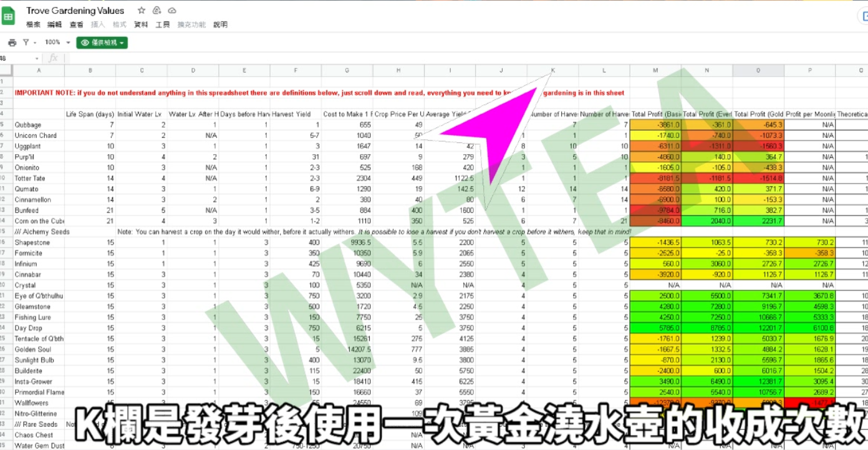This screenshot has width=868, height=450.
Task: Click the add-to-Drive shortcut icon
Action: pos(157,11)
